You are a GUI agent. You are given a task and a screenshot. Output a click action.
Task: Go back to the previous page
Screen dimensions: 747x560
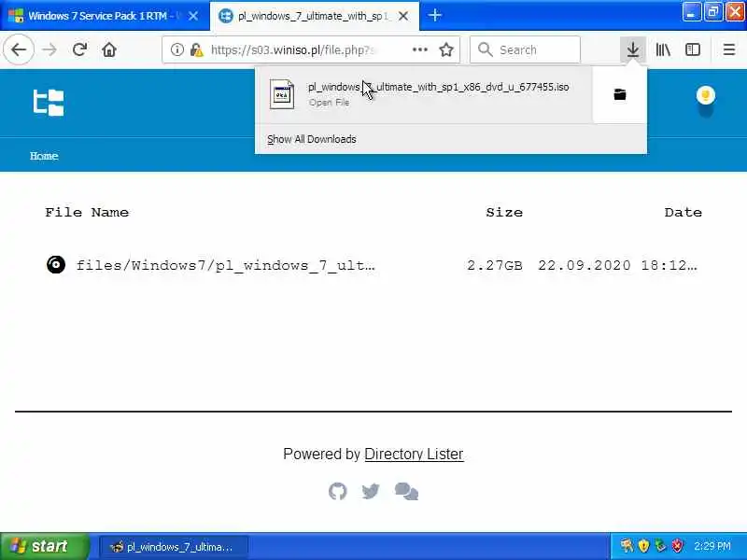[x=19, y=49]
